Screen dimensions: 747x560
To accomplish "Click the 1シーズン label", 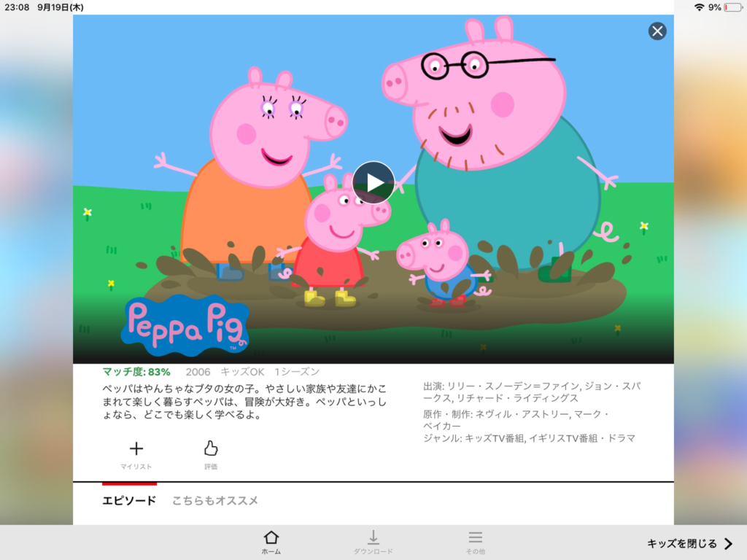I will click(297, 372).
